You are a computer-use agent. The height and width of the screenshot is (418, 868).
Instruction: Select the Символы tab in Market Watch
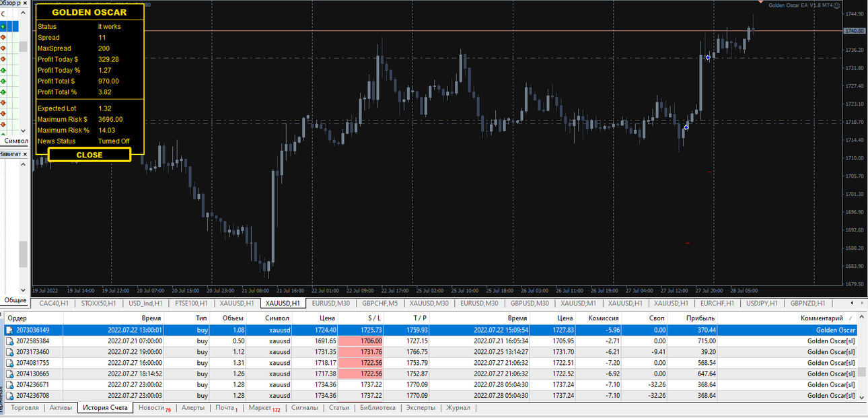(16, 141)
